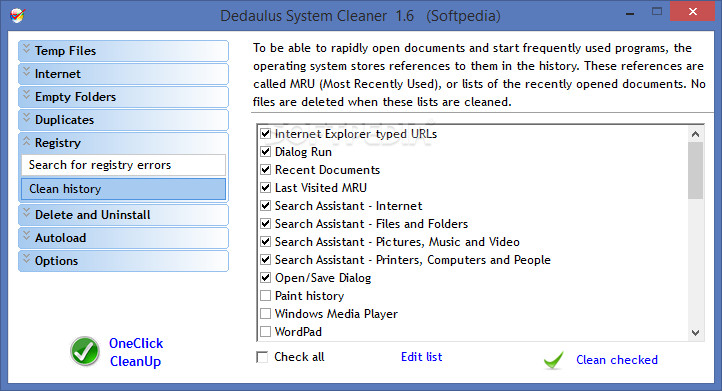The height and width of the screenshot is (391, 722).
Task: Click the history list scrollbar thumb
Action: 695,170
